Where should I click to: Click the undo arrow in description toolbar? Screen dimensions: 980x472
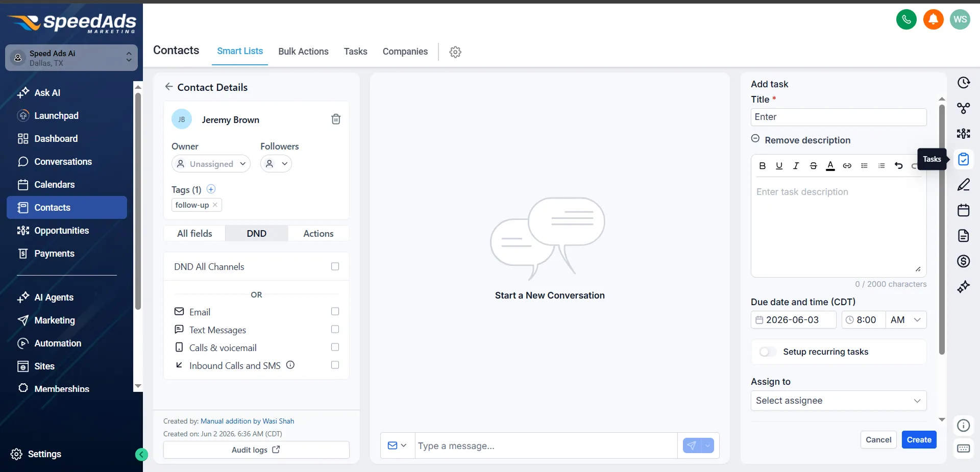tap(899, 165)
